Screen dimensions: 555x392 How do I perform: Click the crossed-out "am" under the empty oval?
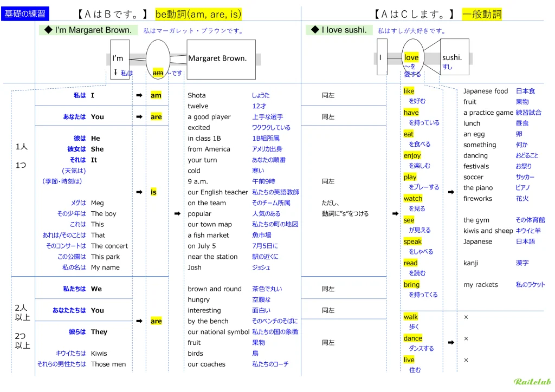(158, 73)
